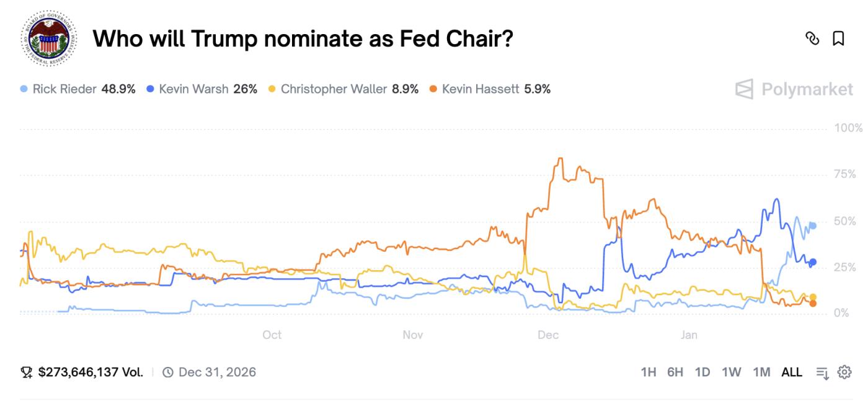Toggle the Rick Rieder legend entry
868x401 pixels.
click(x=77, y=89)
